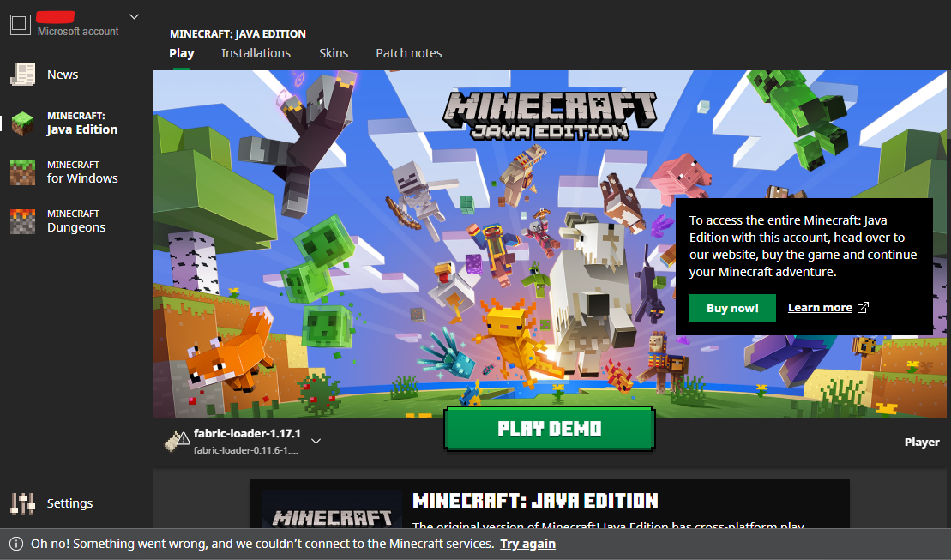
Task: Click the 'couldn't connect to Minecraft services' message
Action: pos(262,544)
